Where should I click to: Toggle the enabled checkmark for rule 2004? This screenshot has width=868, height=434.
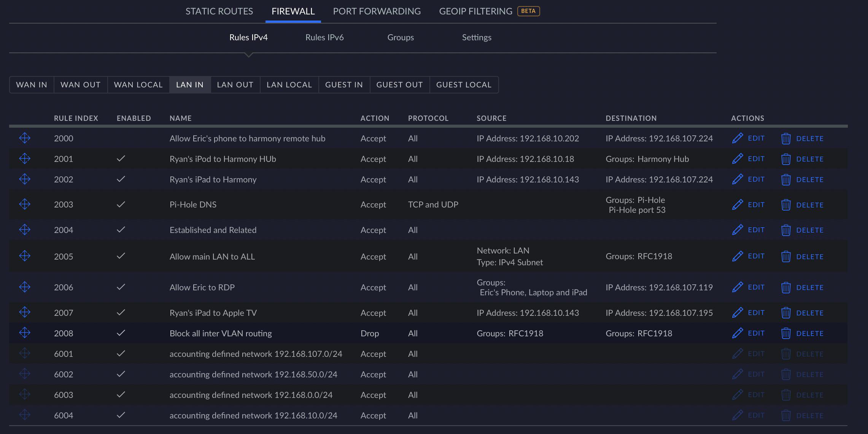tap(121, 230)
